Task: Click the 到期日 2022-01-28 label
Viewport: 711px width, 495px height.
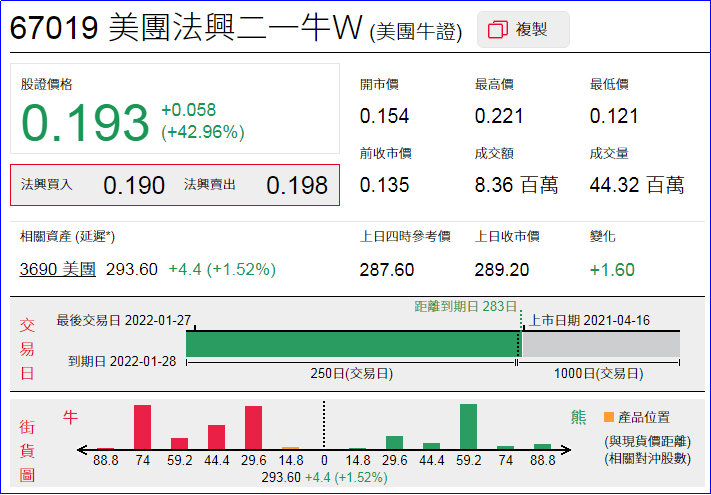Action: point(122,361)
